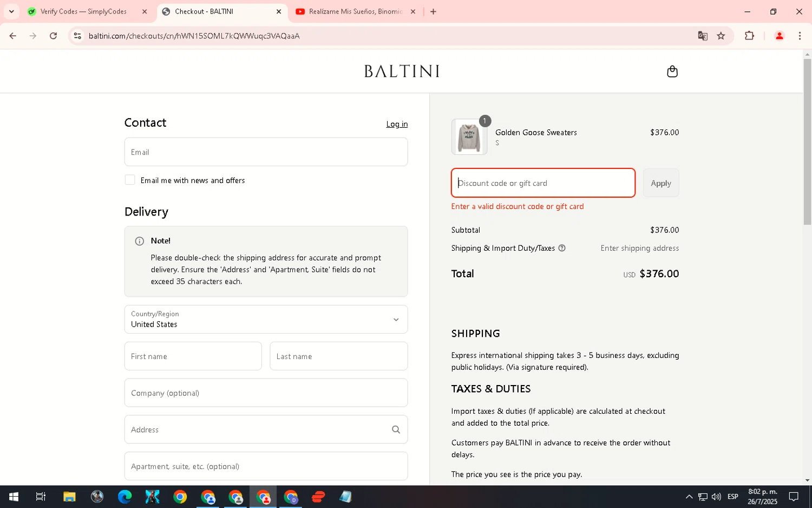Click the Last name field

338,356
